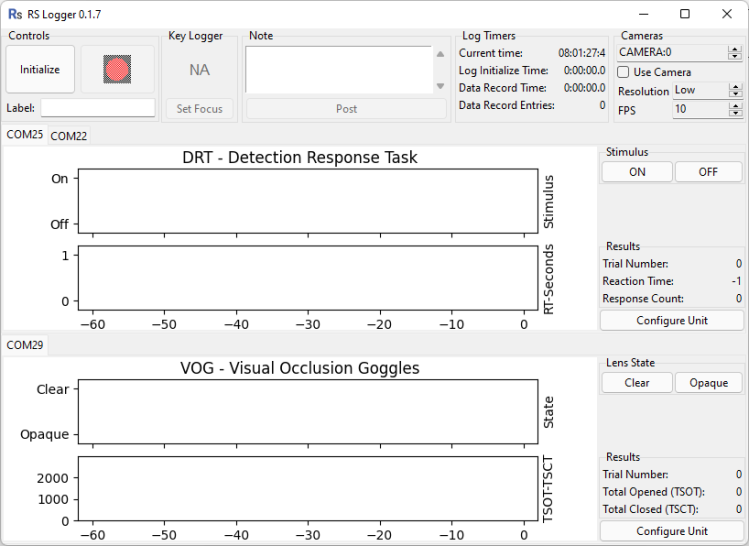Maximize the RS Logger window
Viewport: 749px width, 546px height.
click(x=685, y=14)
